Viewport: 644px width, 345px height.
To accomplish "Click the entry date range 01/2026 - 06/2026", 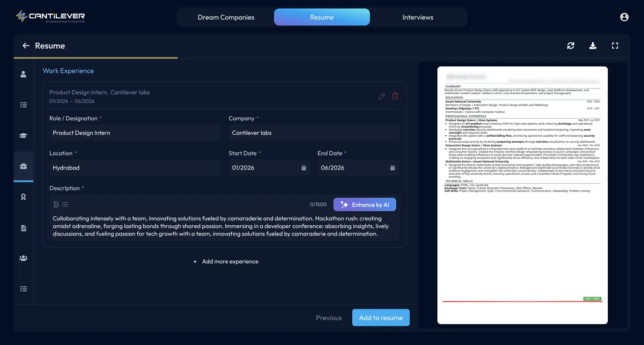I will tap(72, 101).
